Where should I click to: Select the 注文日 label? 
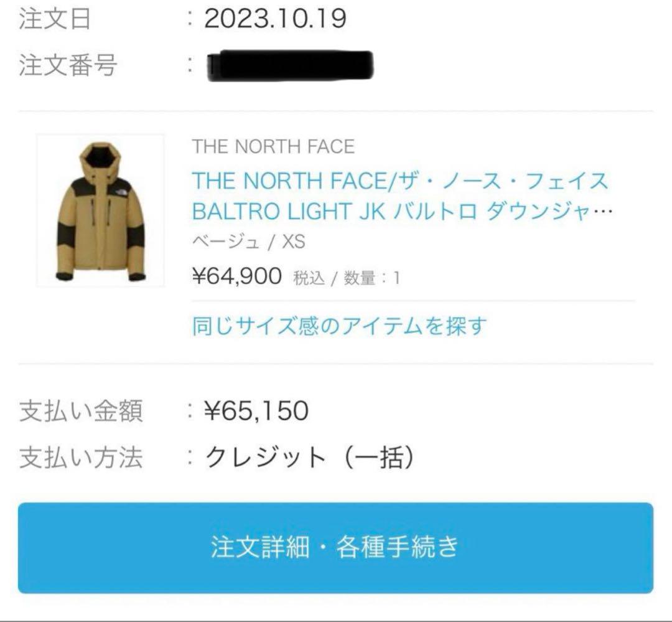(55, 19)
